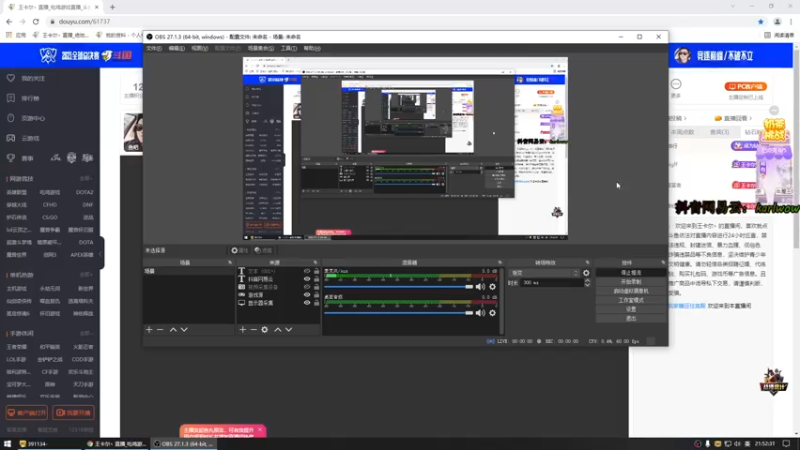This screenshot has width=800, height=450.
Task: Open the trophy Events item in Douyu sidebar
Action: (x=20, y=158)
